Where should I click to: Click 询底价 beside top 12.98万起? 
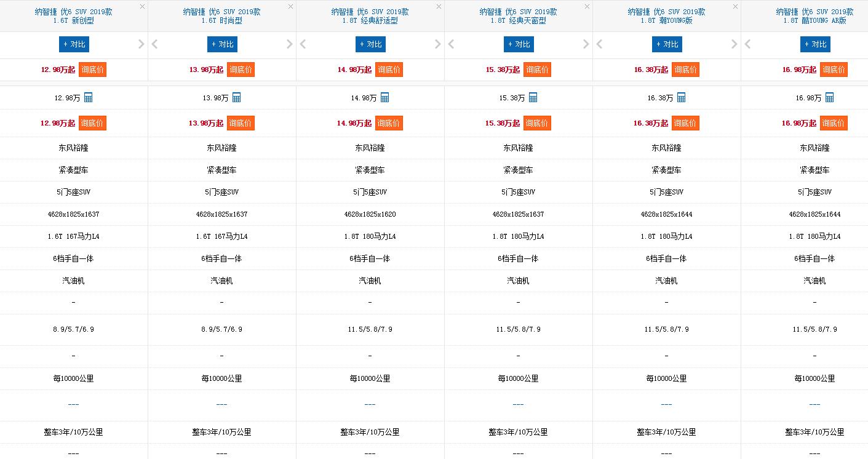(92, 70)
